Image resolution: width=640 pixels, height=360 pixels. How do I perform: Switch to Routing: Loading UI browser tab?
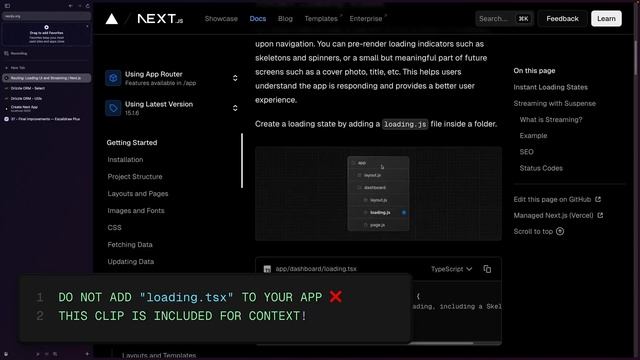click(x=46, y=78)
